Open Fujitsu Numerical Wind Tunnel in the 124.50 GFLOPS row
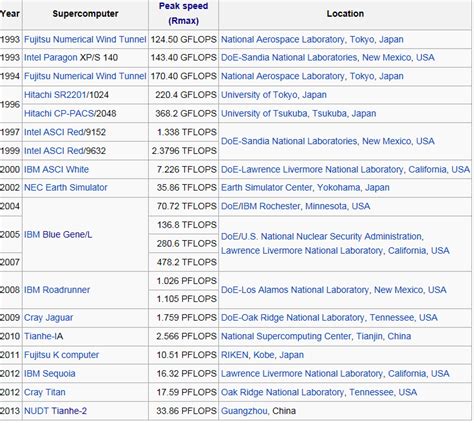The image size is (474, 423). pos(85,39)
